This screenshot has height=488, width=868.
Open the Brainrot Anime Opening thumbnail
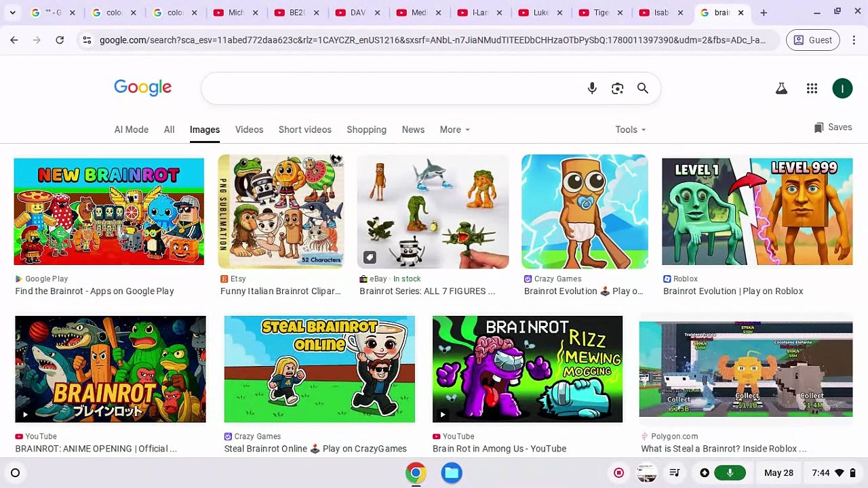pos(111,369)
